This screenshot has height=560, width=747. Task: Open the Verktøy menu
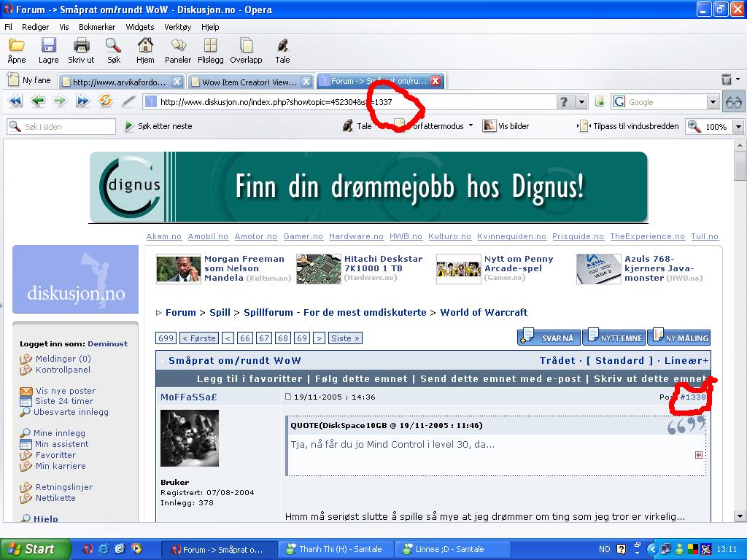click(x=178, y=27)
